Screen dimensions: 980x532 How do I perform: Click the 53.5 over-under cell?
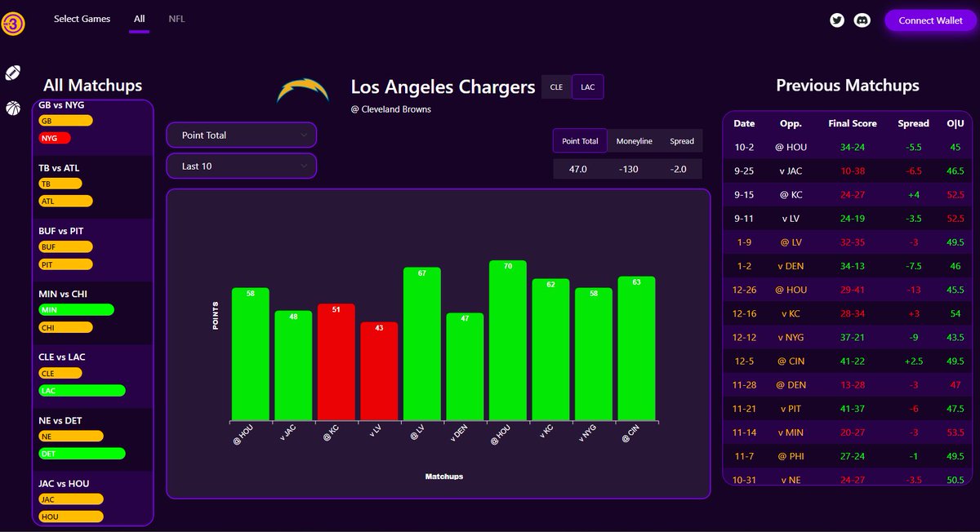[954, 432]
